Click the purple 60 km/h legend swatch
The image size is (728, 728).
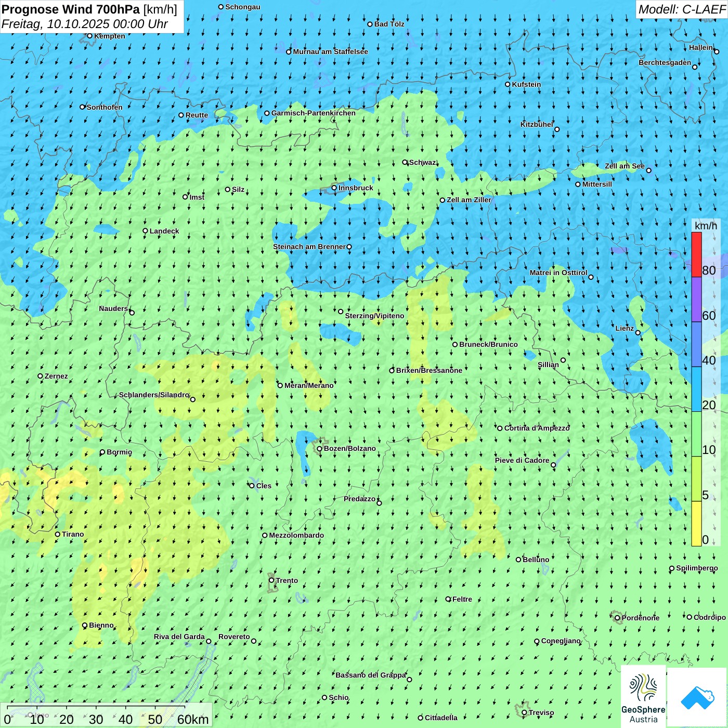[x=696, y=300]
